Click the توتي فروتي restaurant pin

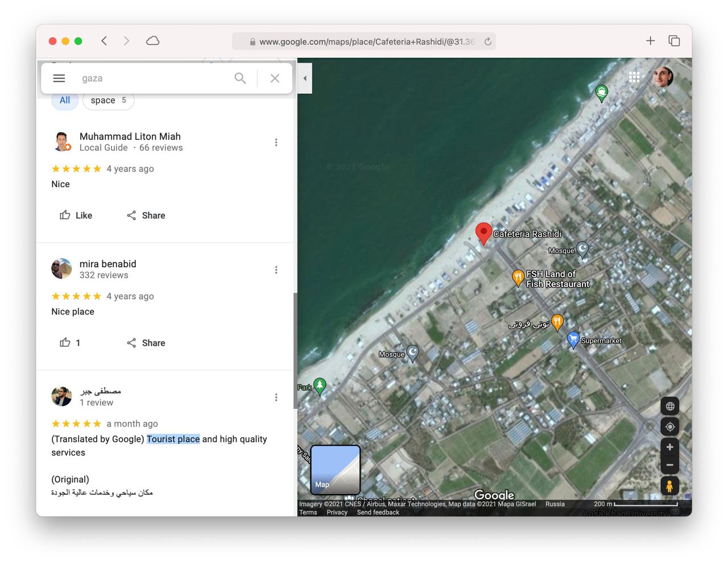pos(557,323)
